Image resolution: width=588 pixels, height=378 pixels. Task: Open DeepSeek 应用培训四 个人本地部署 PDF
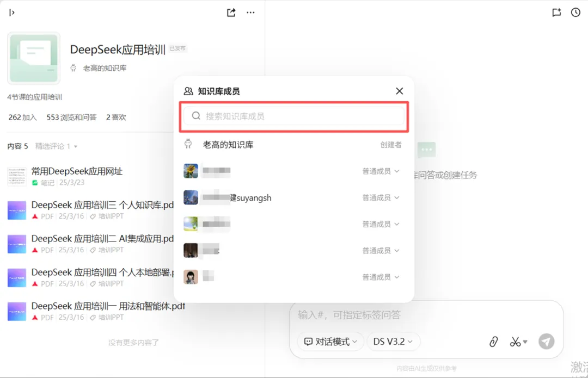102,272
